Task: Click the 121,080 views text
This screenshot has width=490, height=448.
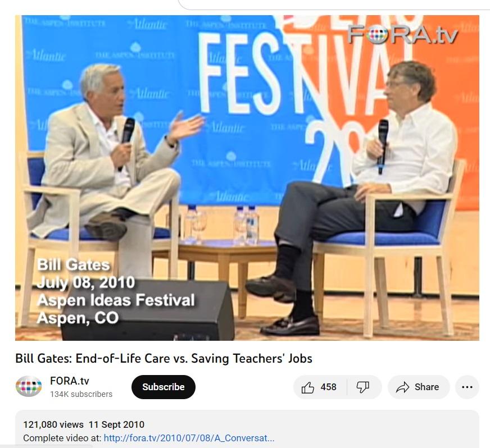Action: (x=53, y=424)
